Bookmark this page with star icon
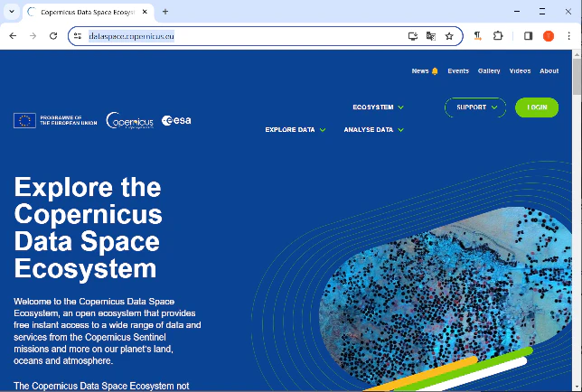The width and height of the screenshot is (582, 392). pos(449,36)
